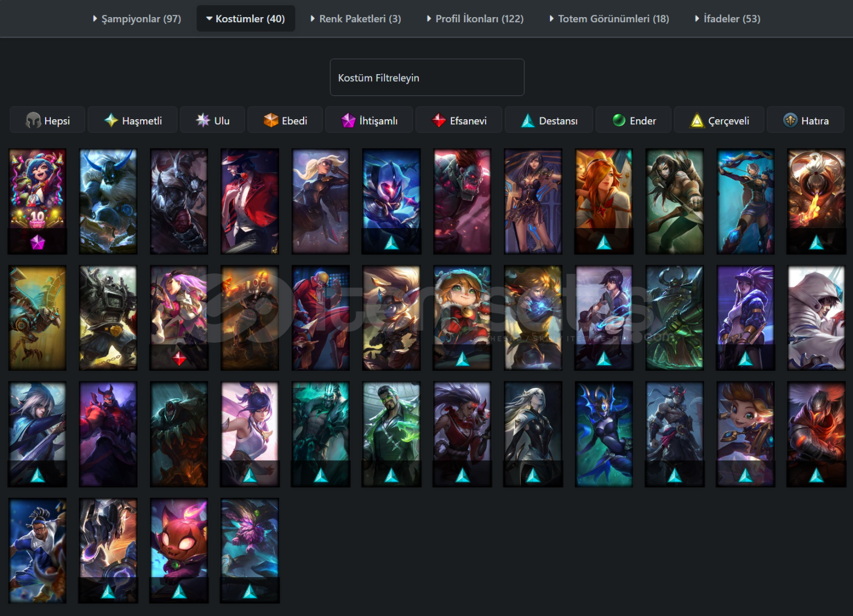This screenshot has height=616, width=853.
Task: Open the white-hooded assassin skin
Action: click(816, 318)
